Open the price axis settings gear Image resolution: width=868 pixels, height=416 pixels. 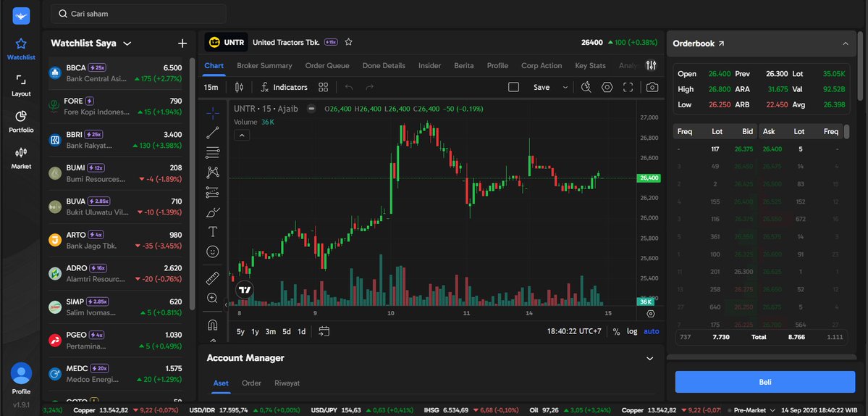click(650, 314)
